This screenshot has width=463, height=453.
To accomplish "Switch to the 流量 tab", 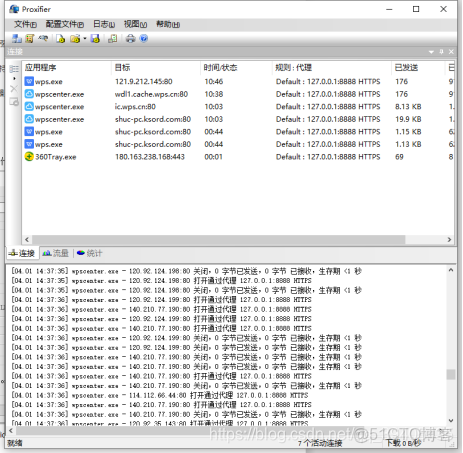I will coord(55,253).
